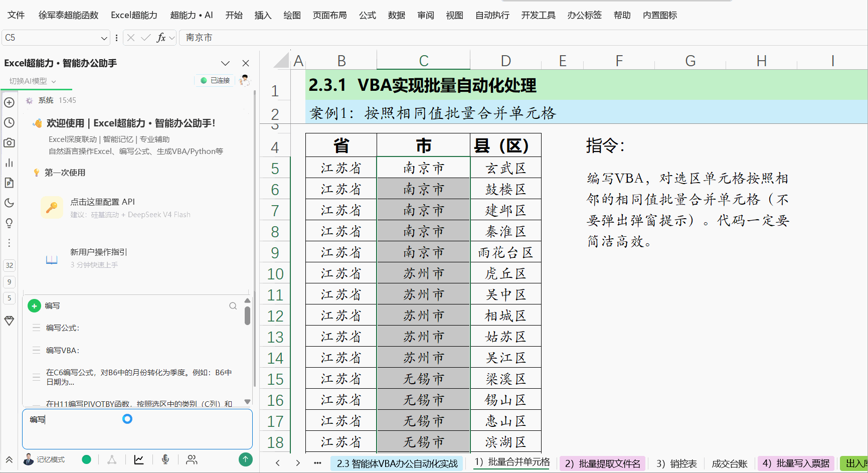Open the bar chart sidebar icon
868x473 pixels.
9,163
